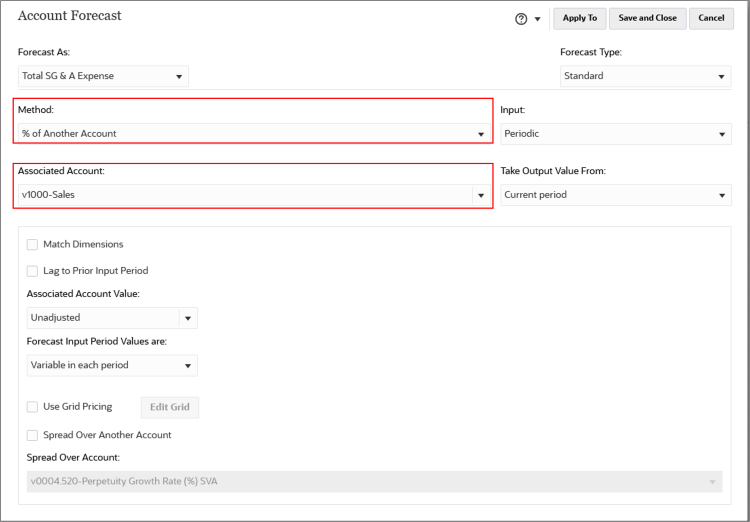The image size is (750, 522).
Task: Open the Forecast As dropdown
Action: coord(180,76)
